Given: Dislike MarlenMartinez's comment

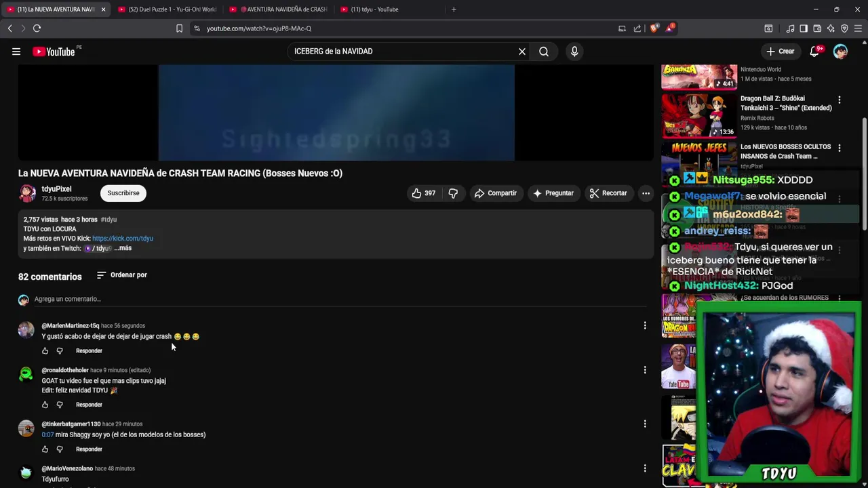Looking at the screenshot, I should tap(60, 351).
